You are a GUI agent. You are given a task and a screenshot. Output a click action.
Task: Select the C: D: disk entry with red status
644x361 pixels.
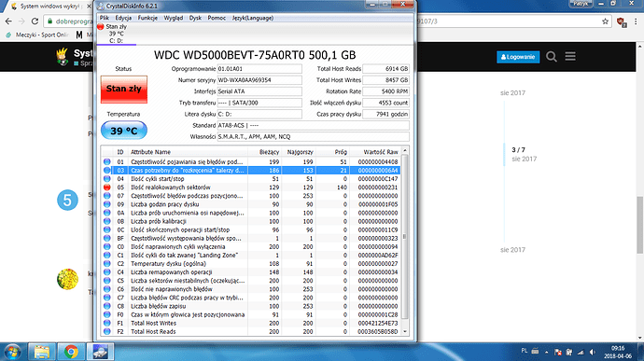click(117, 34)
